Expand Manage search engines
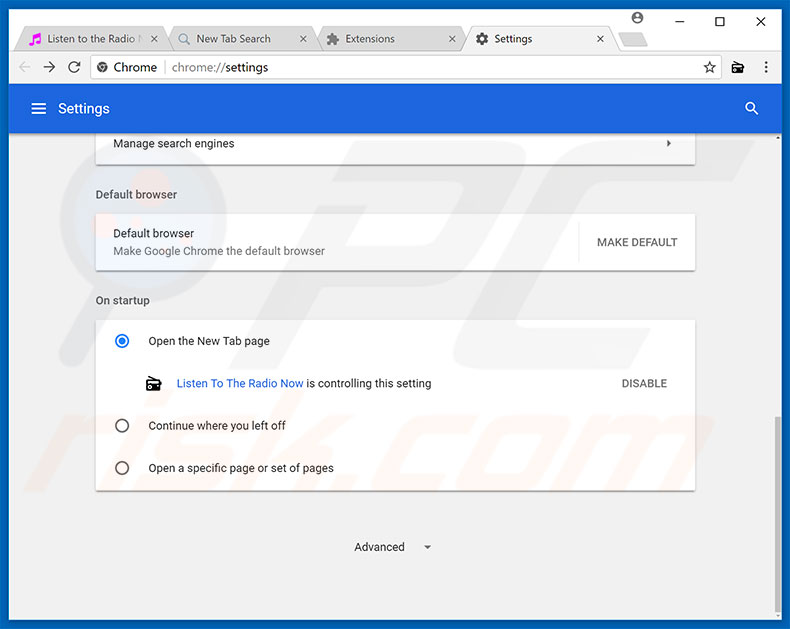The image size is (790, 629). (395, 144)
